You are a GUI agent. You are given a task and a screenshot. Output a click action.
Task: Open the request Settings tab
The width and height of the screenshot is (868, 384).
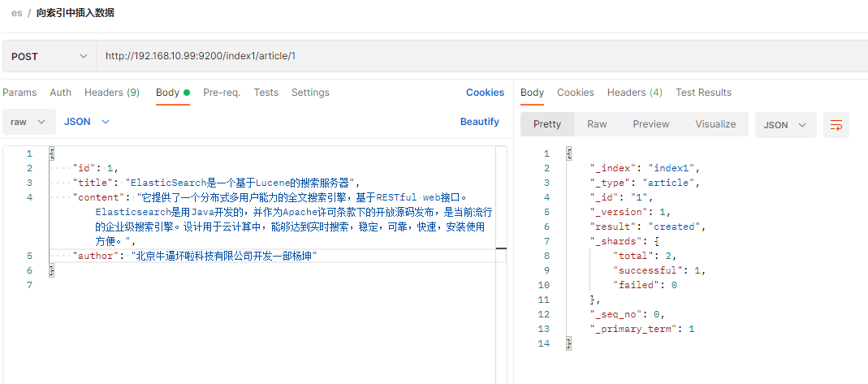(310, 93)
